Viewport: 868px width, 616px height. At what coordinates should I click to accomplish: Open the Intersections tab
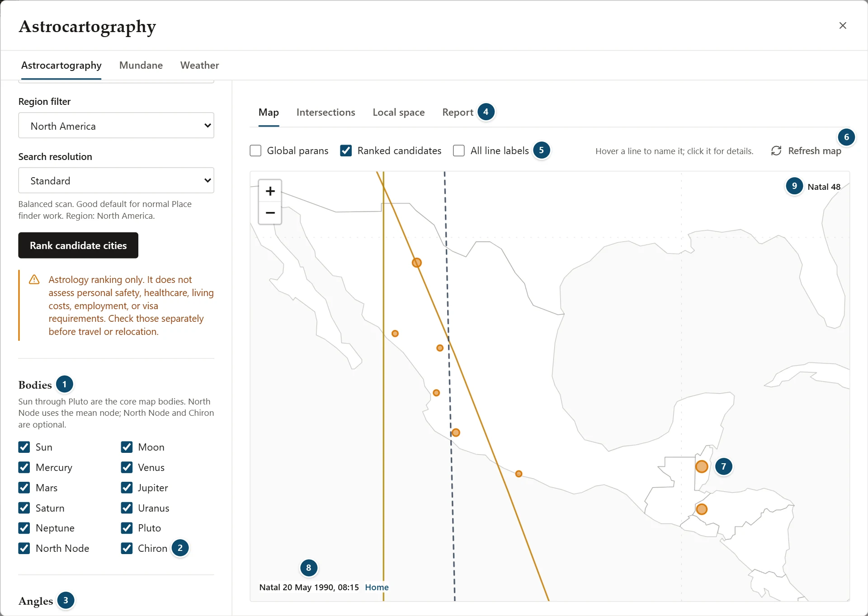(325, 112)
